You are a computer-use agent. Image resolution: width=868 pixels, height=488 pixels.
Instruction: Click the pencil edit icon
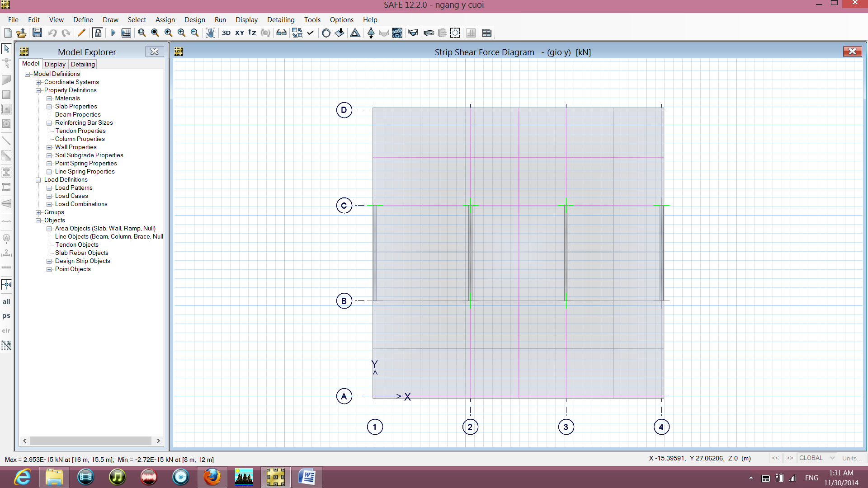point(81,33)
